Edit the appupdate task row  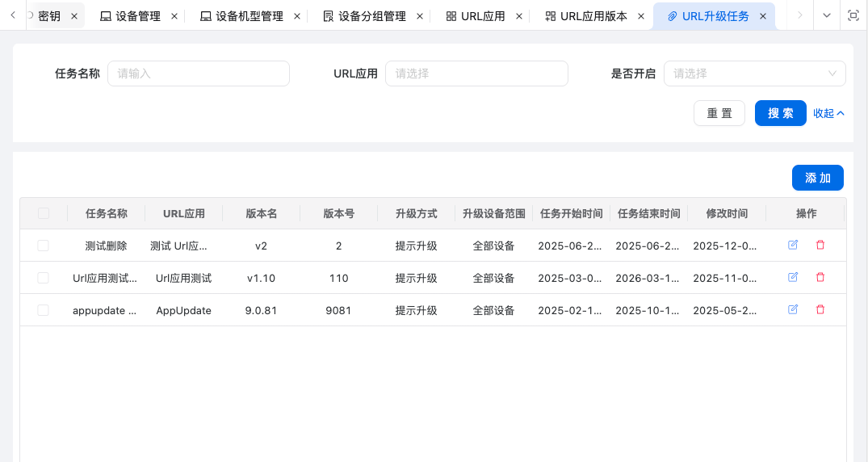793,309
